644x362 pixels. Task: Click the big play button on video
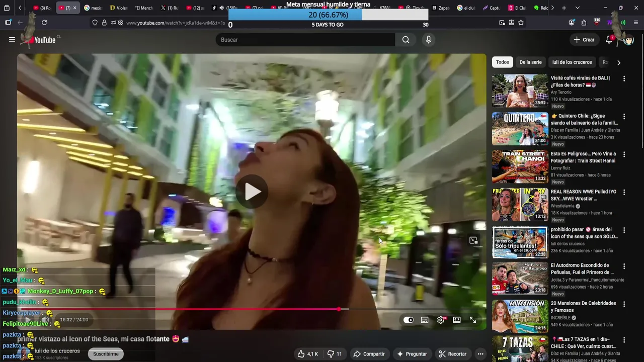pos(252,192)
